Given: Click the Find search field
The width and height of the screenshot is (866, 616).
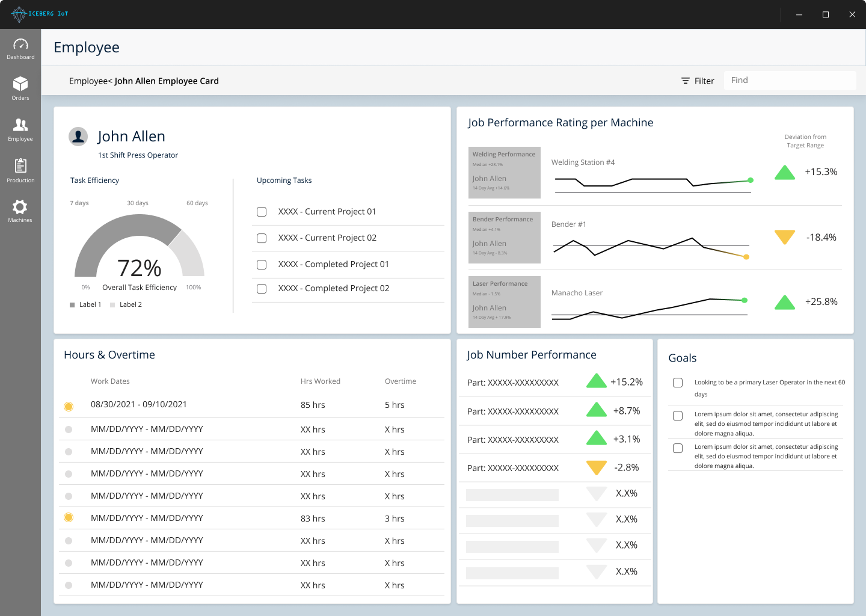Looking at the screenshot, I should (790, 81).
